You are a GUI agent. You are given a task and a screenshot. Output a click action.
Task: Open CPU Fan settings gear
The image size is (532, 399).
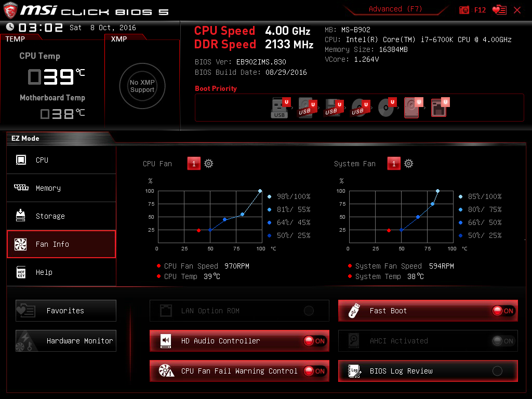208,164
